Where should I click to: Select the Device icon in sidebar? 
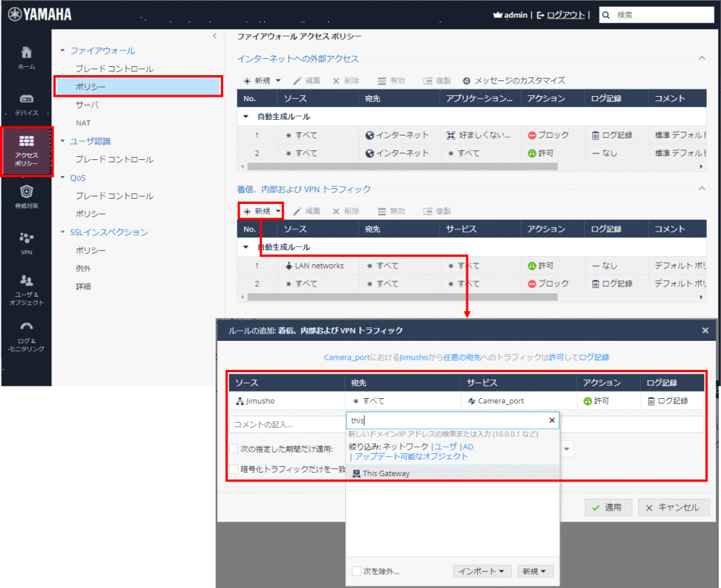click(26, 99)
